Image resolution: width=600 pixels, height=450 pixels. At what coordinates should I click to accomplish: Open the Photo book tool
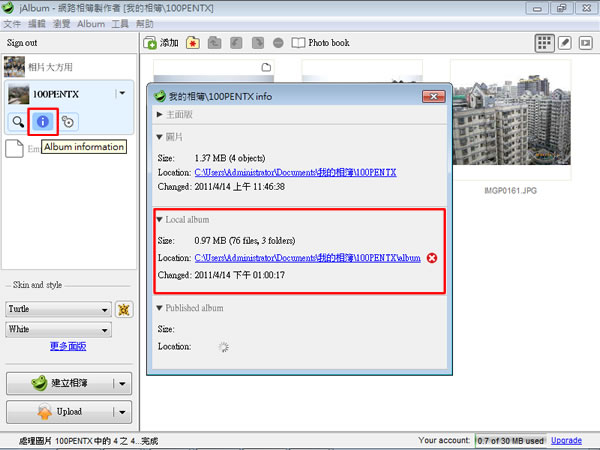tap(321, 43)
